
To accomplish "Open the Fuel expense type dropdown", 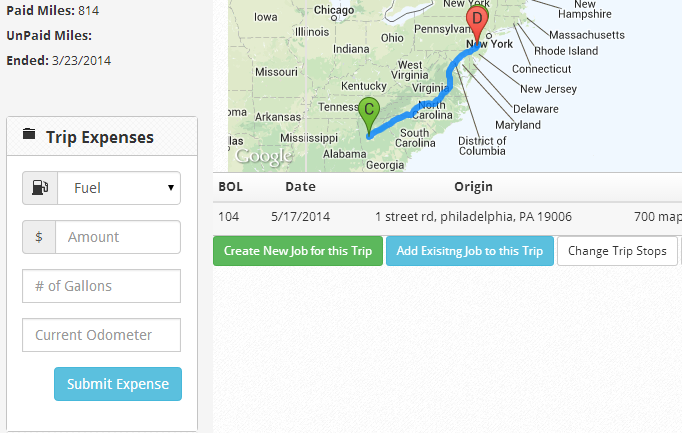I will pos(119,187).
